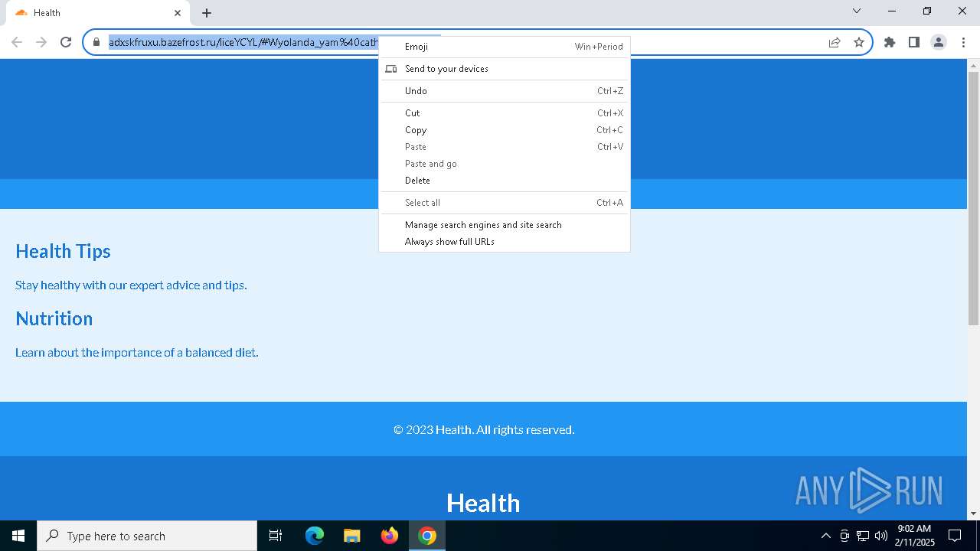This screenshot has height=551, width=980.
Task: Click the 'Learn about the importance' text
Action: (x=137, y=353)
